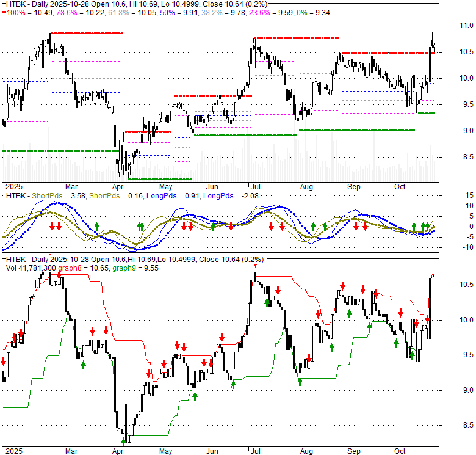Click -10 on the oscillator axis
The image size is (476, 455).
click(x=468, y=247)
